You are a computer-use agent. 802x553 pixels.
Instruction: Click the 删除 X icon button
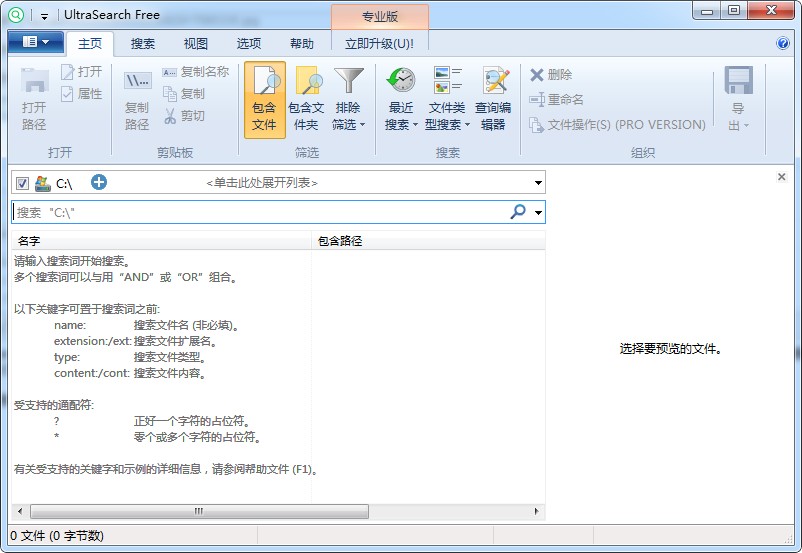(551, 75)
